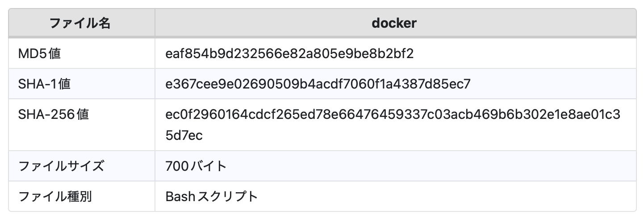Click the "docker" column header
644x219 pixels.
(x=393, y=23)
